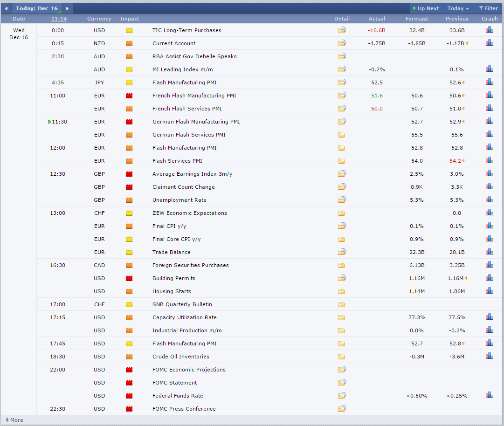Click the Wed Dec 16 date cell
Screen dimensions: 504x426
(x=19, y=34)
